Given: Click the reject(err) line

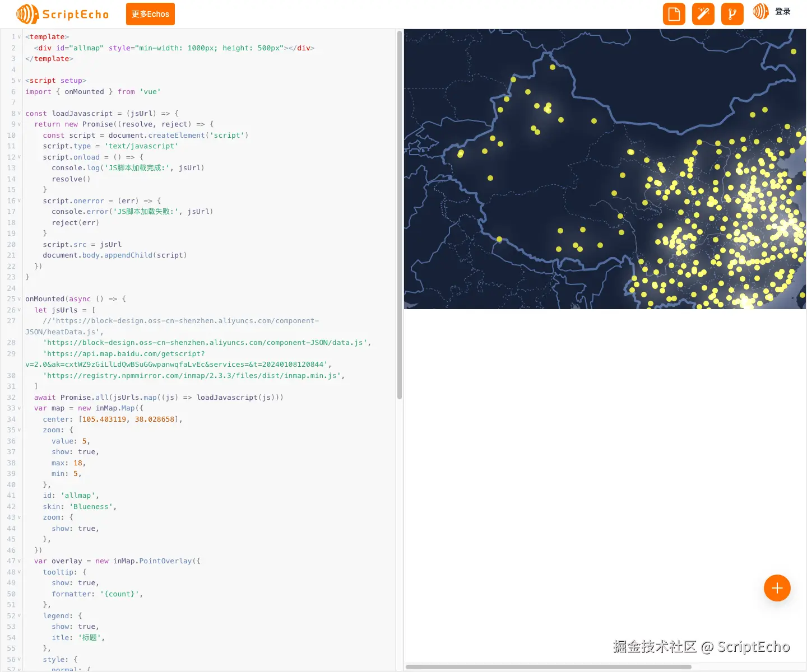Looking at the screenshot, I should pos(75,223).
